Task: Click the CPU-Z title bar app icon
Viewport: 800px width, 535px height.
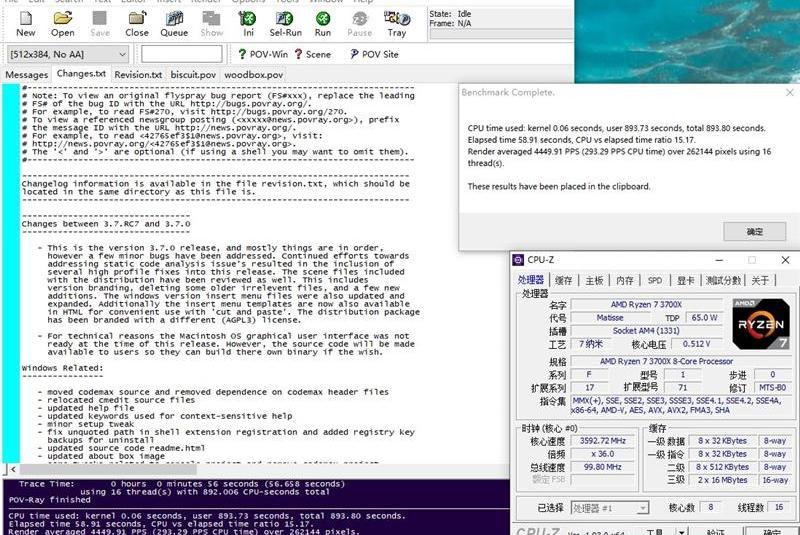Action: [x=518, y=260]
